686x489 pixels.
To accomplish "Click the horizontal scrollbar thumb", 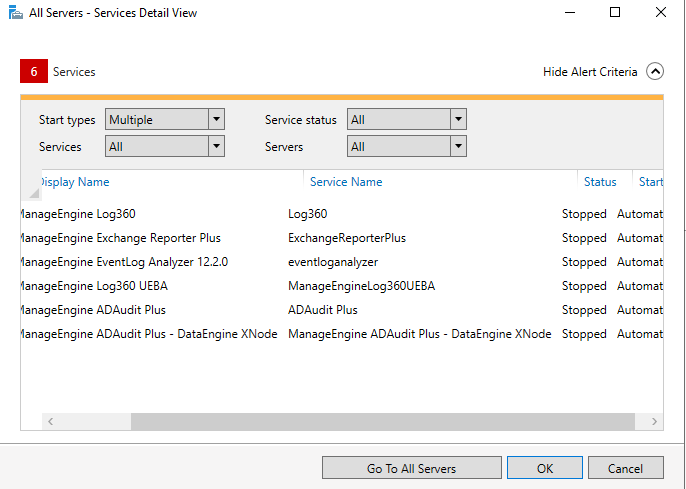I will 383,421.
